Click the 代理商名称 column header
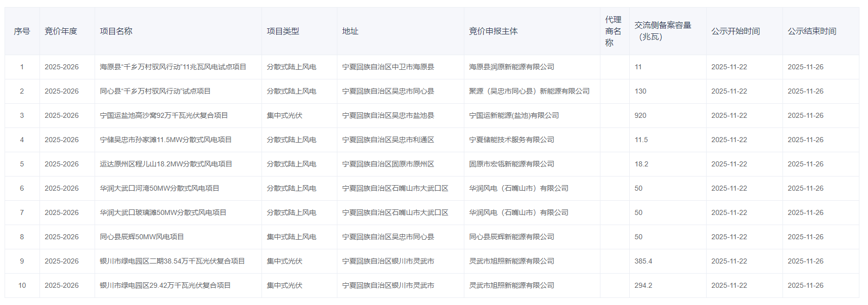 [613, 31]
